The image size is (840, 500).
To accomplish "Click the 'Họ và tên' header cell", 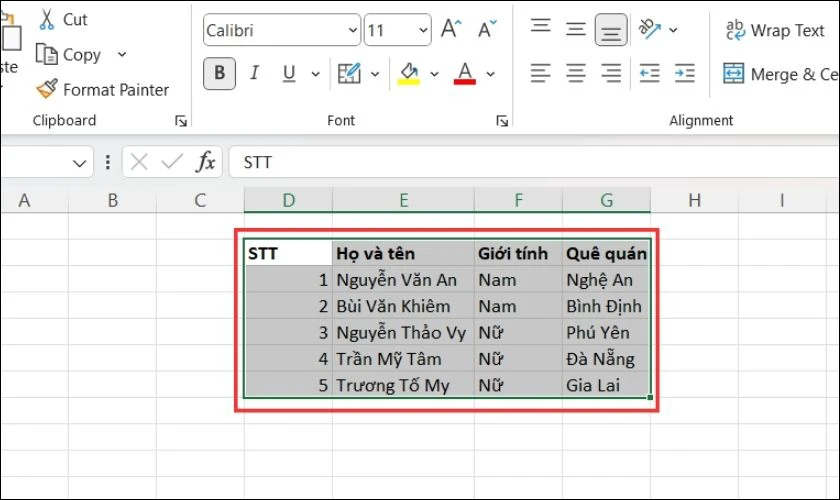I will [x=403, y=253].
